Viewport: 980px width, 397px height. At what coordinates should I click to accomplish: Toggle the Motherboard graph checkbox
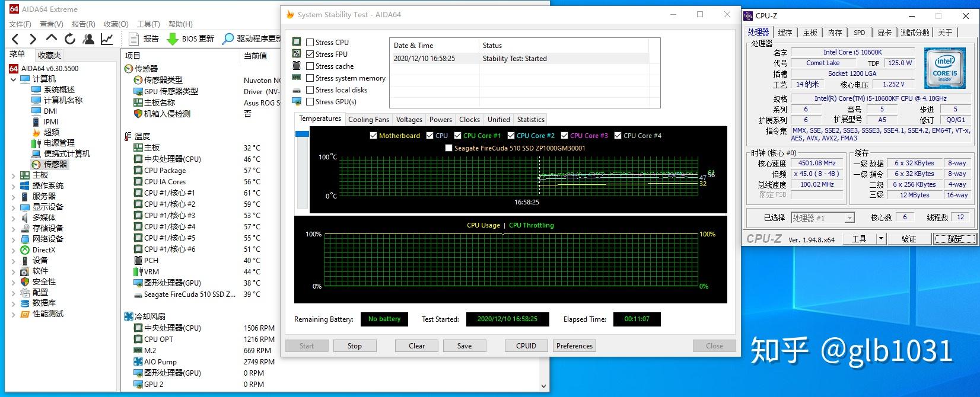tap(373, 136)
